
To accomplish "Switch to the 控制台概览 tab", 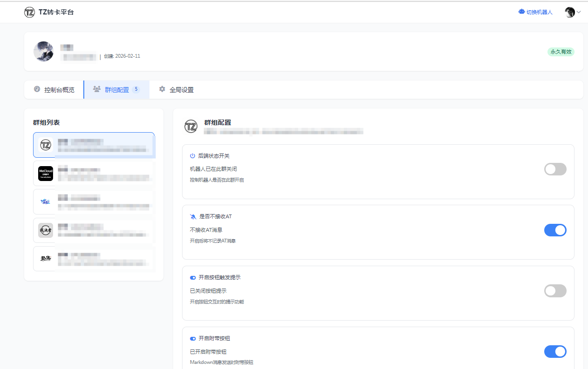I will (54, 90).
